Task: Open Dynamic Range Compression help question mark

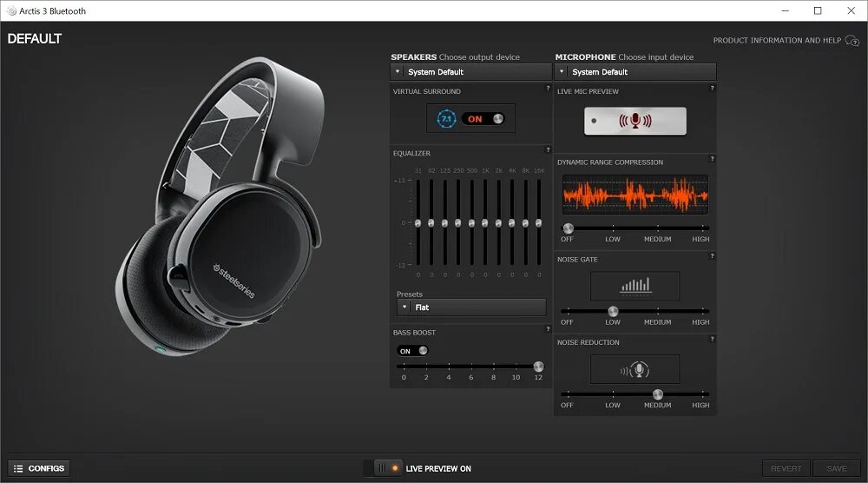Action: click(x=712, y=159)
